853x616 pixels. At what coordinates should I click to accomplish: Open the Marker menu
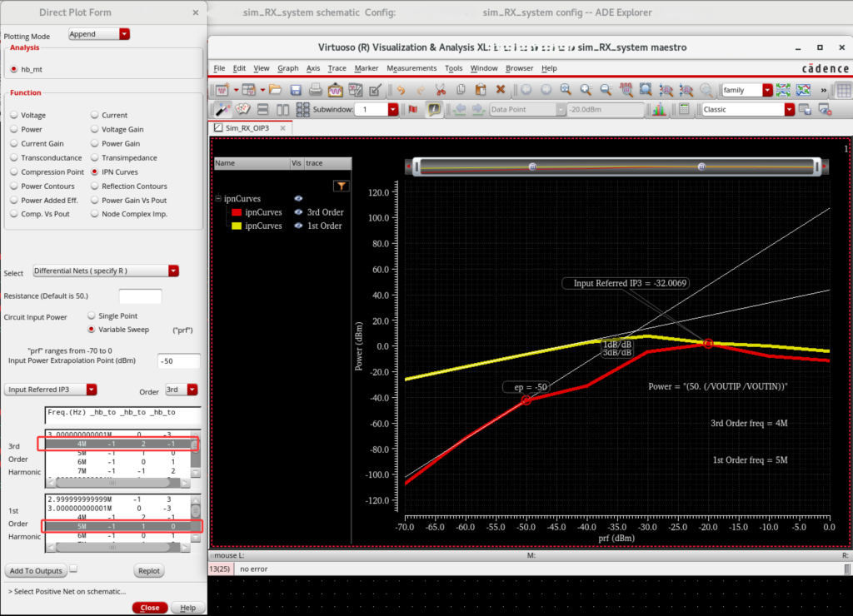coord(367,68)
